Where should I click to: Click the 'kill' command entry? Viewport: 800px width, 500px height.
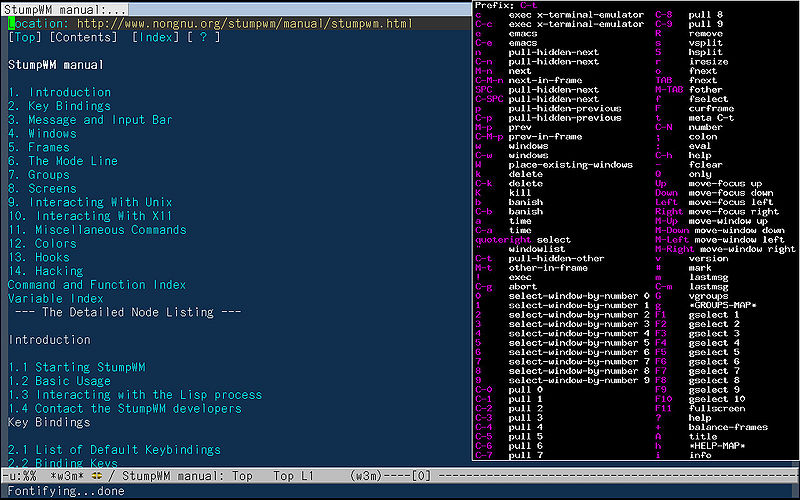520,193
